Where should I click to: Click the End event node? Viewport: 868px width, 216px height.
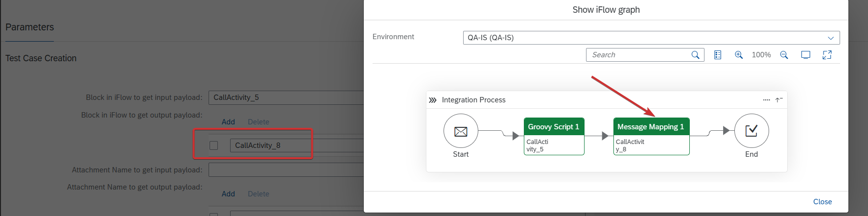pos(751,131)
